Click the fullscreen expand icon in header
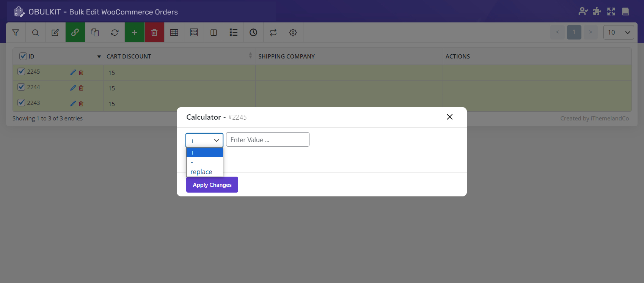 (x=611, y=11)
